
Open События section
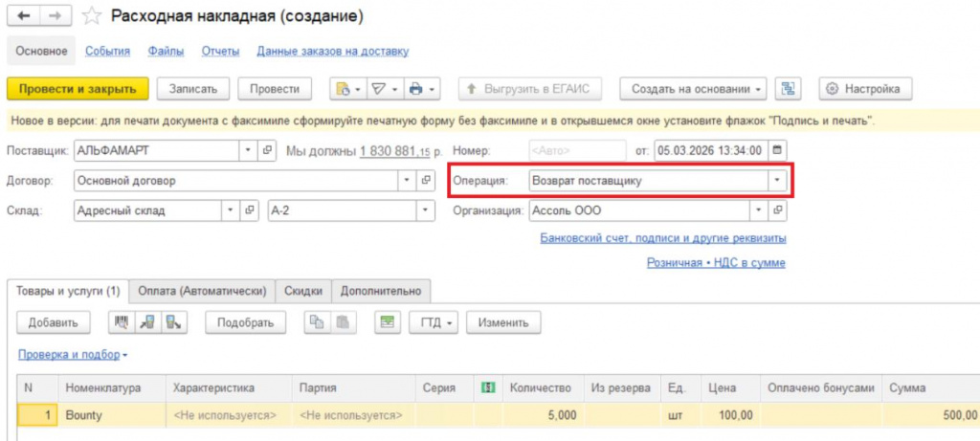coord(107,52)
